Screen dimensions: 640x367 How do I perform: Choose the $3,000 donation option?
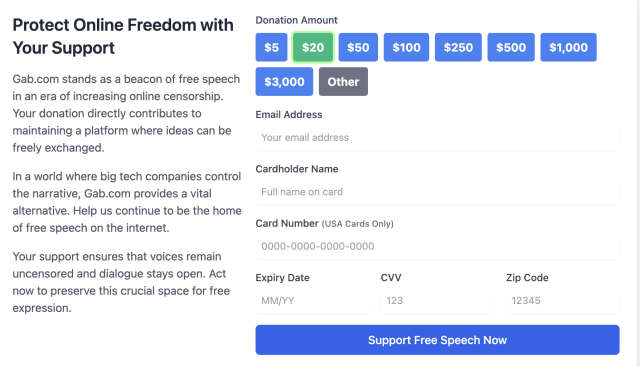click(284, 82)
